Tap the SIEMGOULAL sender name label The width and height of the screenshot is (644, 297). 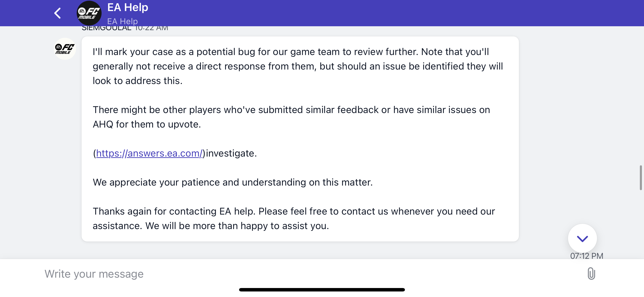point(106,28)
